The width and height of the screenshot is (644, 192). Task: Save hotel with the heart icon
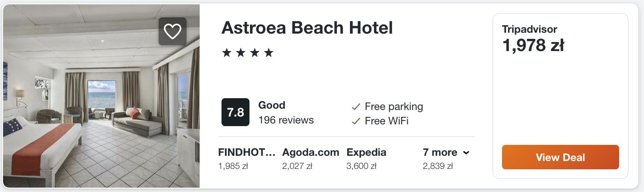tap(173, 31)
